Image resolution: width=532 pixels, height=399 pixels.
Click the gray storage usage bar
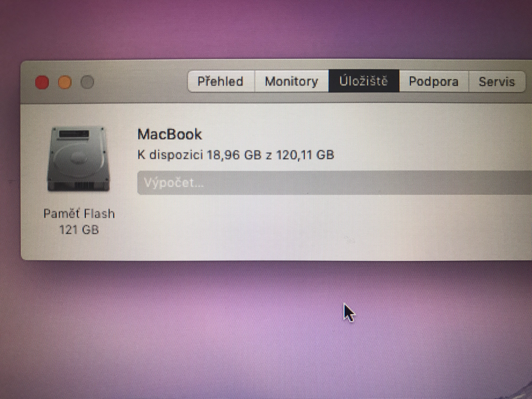coord(334,183)
